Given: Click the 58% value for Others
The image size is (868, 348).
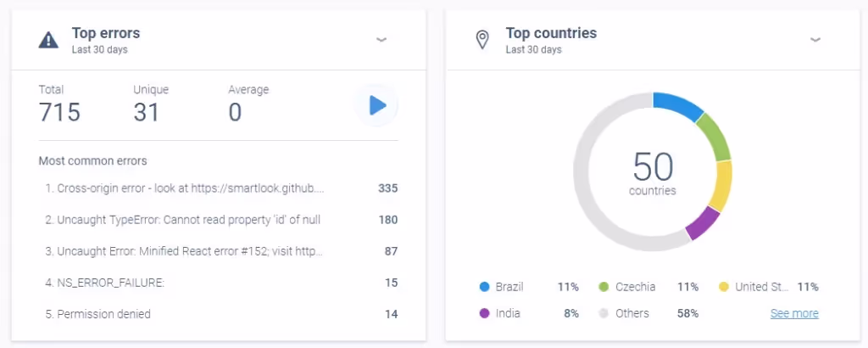Looking at the screenshot, I should point(687,314).
